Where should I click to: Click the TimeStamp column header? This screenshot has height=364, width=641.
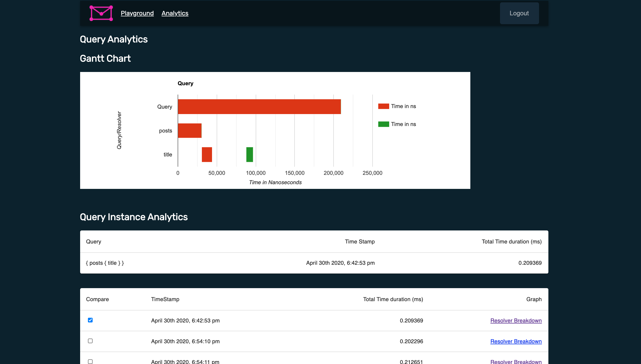[x=165, y=299]
